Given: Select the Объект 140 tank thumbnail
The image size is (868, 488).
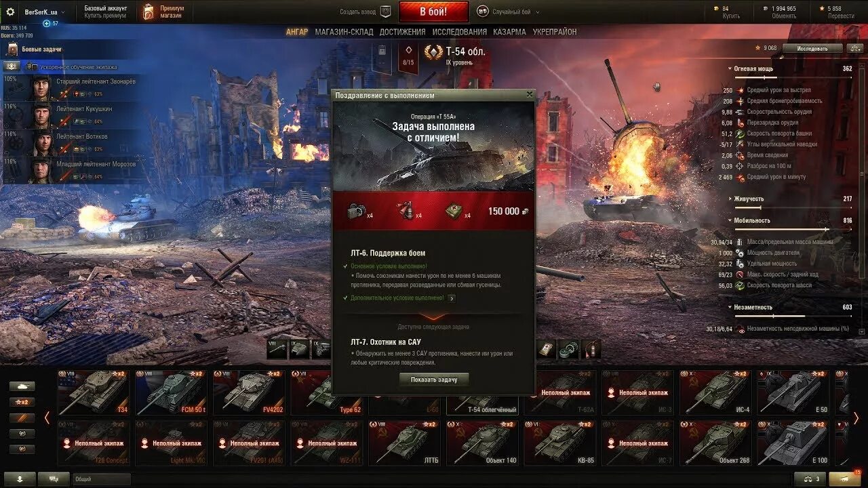Looking at the screenshot, I should point(481,443).
